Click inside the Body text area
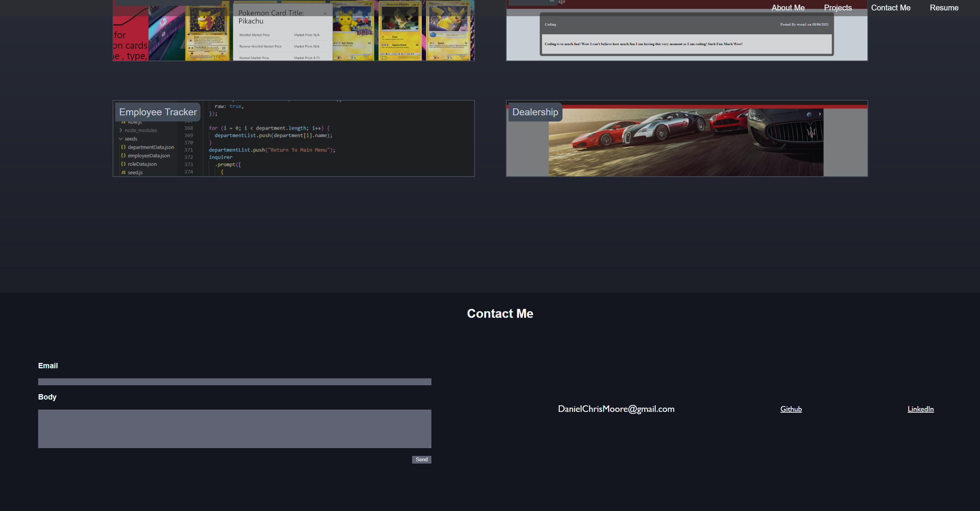The width and height of the screenshot is (980, 511). pyautogui.click(x=234, y=428)
